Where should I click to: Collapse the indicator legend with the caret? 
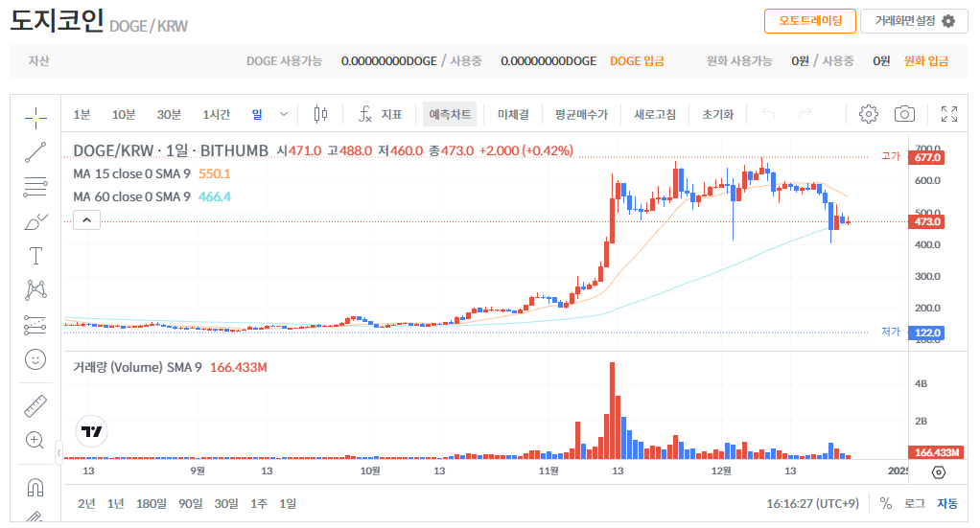click(x=87, y=220)
